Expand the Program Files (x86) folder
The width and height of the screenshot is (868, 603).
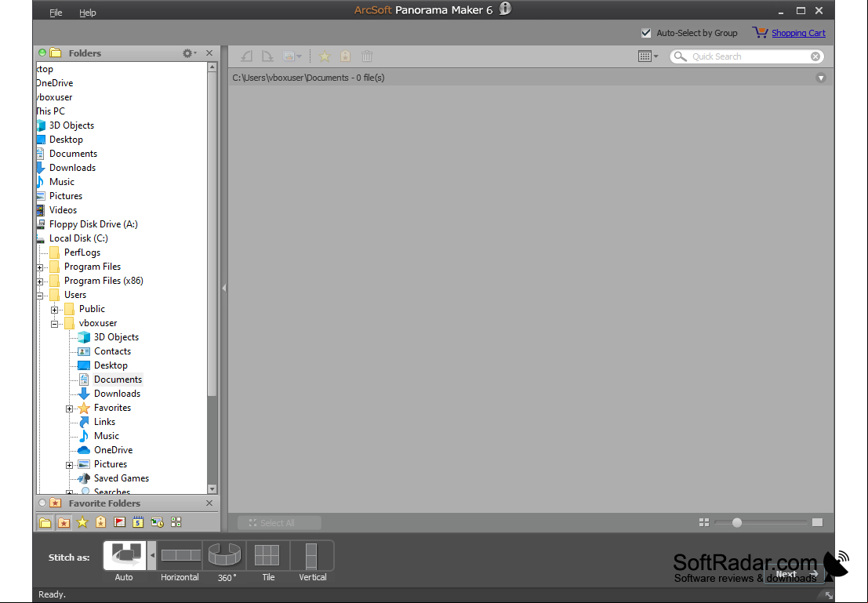[40, 282]
